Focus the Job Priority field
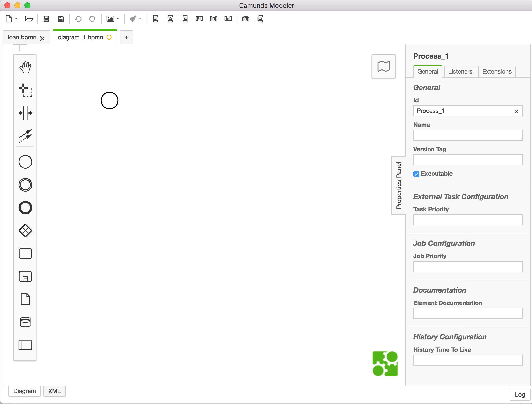Viewport: 532px width, 404px height. [468, 267]
